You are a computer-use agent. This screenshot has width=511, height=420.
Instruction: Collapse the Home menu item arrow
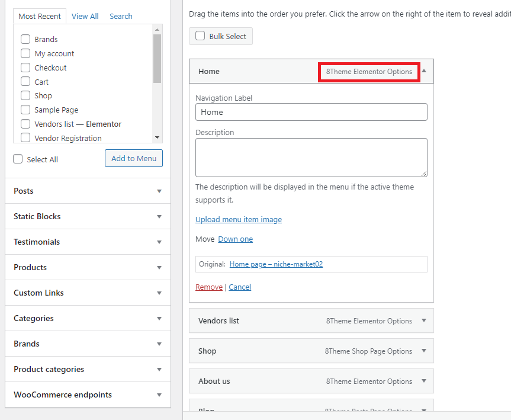[x=424, y=70]
